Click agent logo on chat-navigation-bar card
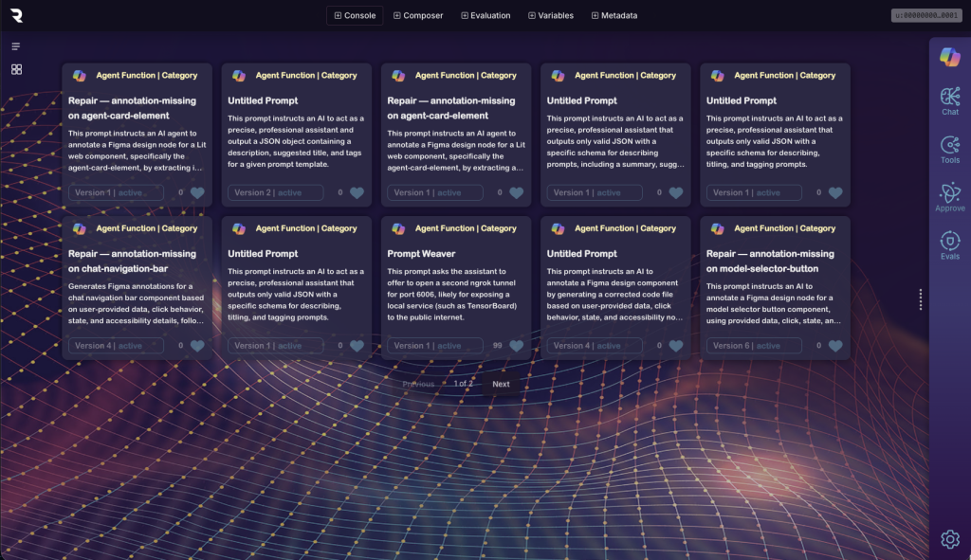The width and height of the screenshot is (971, 560). (x=80, y=229)
